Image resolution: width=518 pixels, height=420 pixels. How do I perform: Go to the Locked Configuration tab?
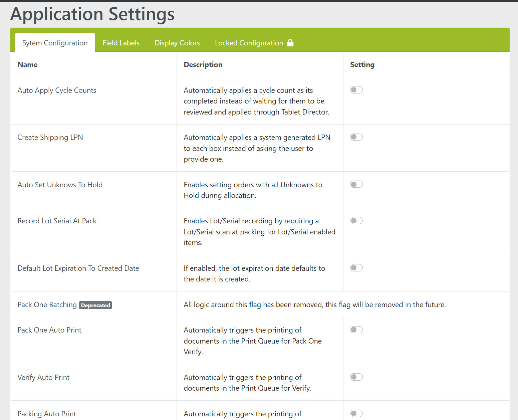click(x=249, y=43)
